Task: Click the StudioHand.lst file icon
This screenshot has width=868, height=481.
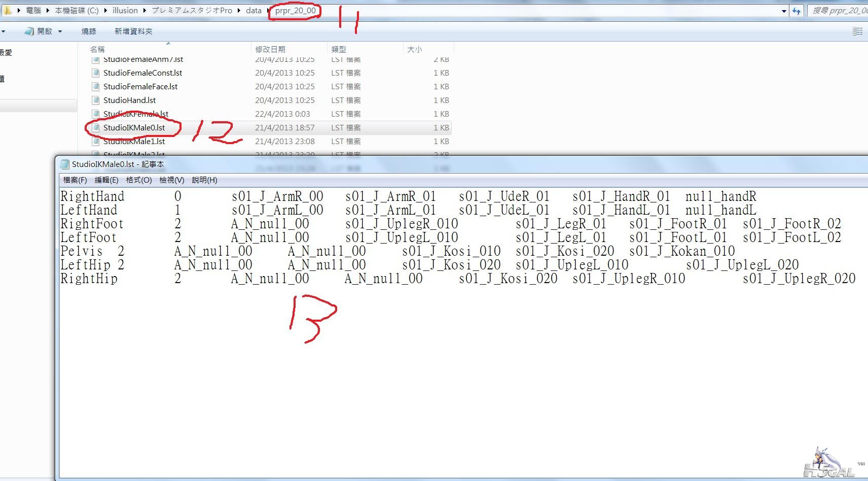Action: [x=95, y=100]
